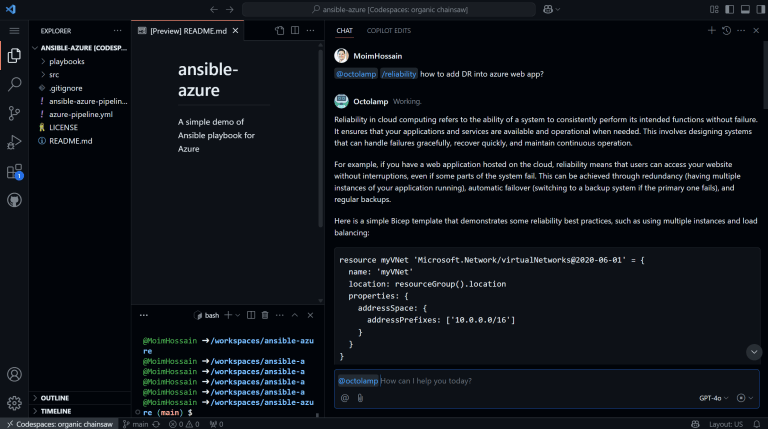Go back with the left arrow
Screen dimensions: 768x429
pos(214,9)
